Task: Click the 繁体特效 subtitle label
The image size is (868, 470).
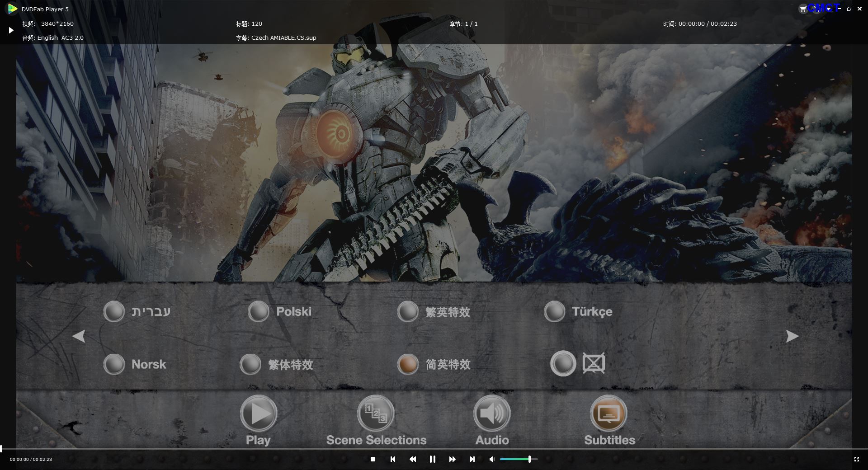Action: click(x=291, y=365)
